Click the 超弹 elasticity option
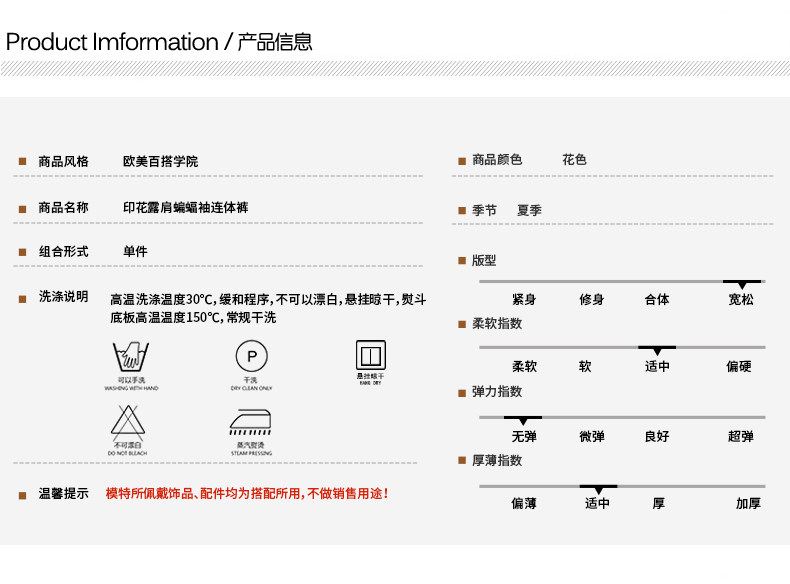Screen dimensions: 790x584 [x=741, y=436]
